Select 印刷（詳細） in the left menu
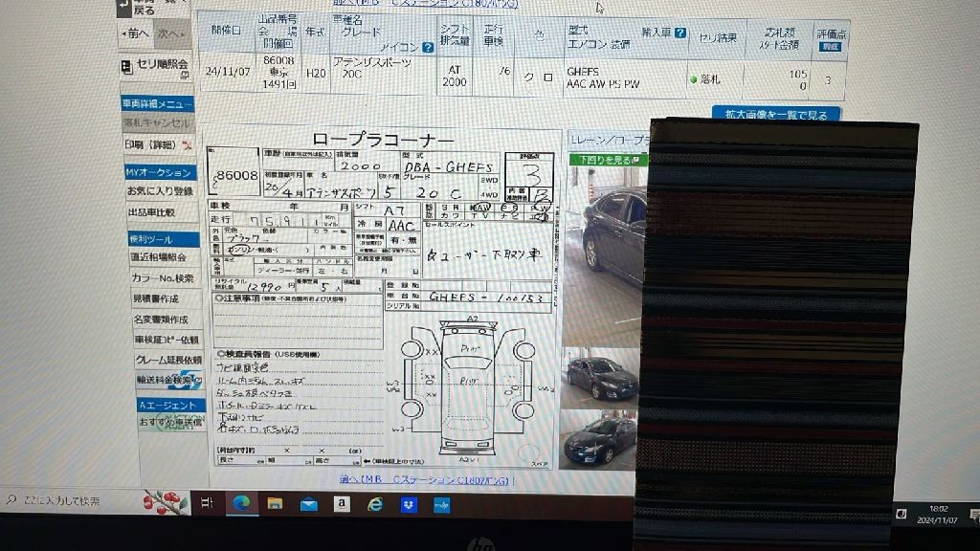 pyautogui.click(x=153, y=144)
